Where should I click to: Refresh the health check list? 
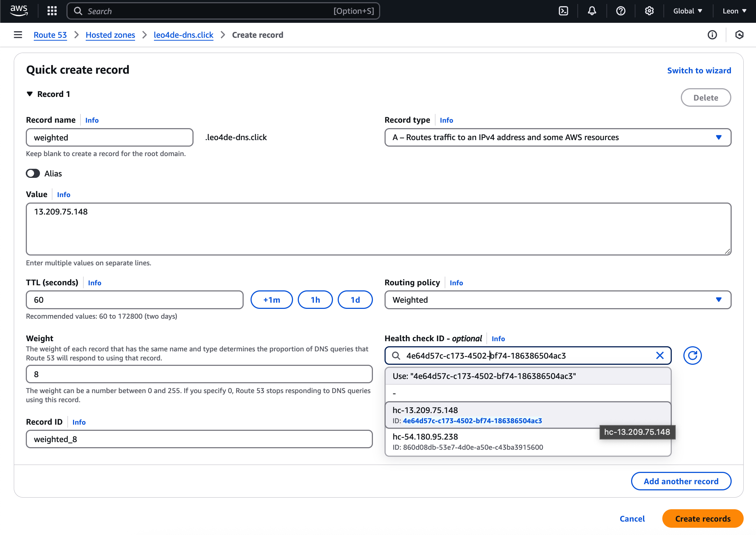[692, 355]
